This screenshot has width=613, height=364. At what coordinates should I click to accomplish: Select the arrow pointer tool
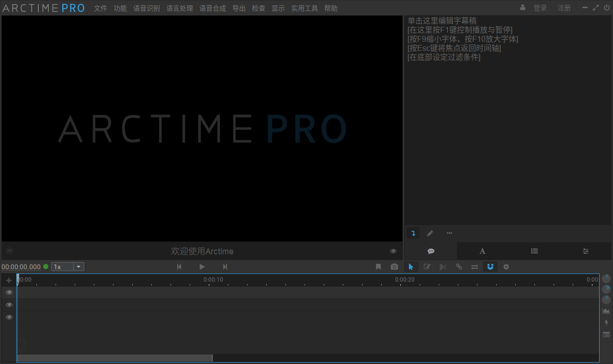(x=411, y=267)
